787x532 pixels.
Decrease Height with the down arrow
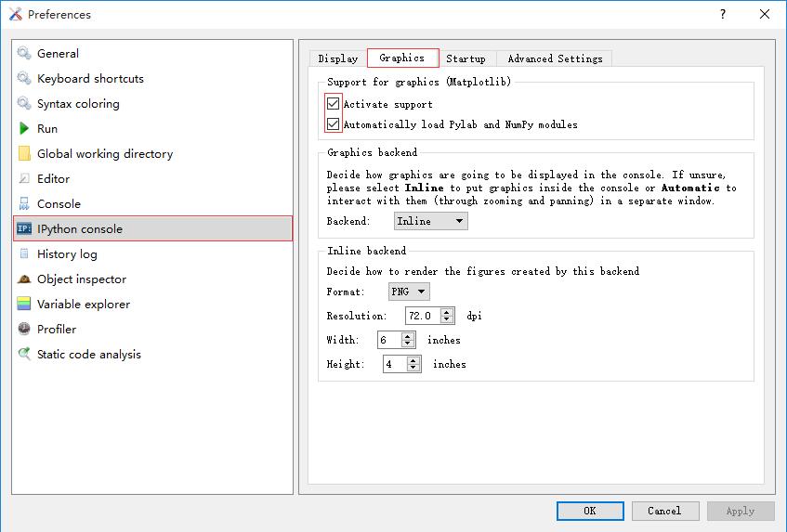pyautogui.click(x=413, y=368)
